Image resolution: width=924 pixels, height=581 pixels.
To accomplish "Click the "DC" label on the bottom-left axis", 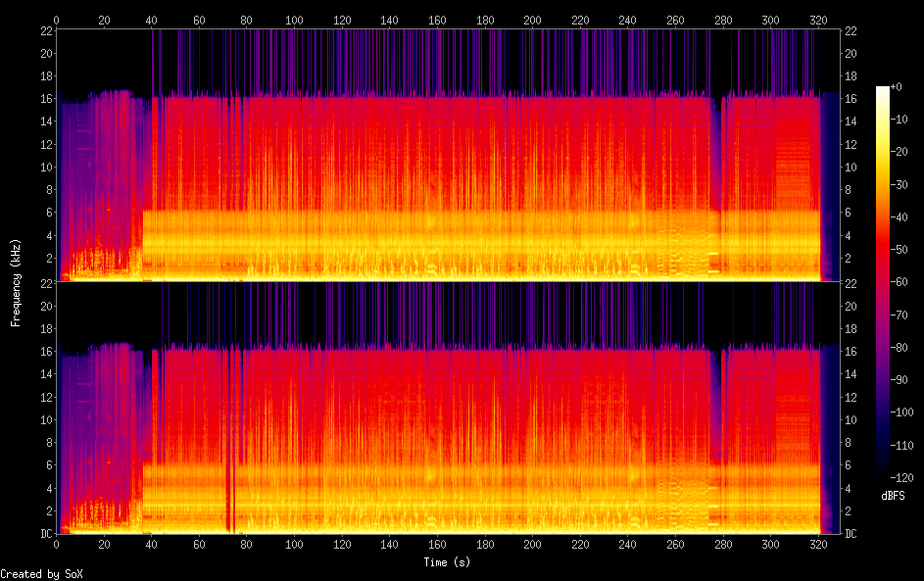I will click(45, 533).
